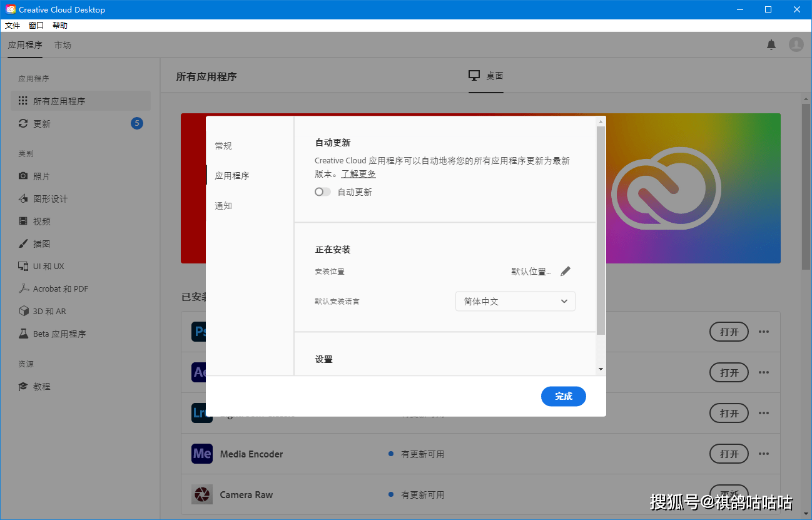The width and height of the screenshot is (812, 520).
Task: Open the 简体中文 install language dropdown
Action: point(515,301)
